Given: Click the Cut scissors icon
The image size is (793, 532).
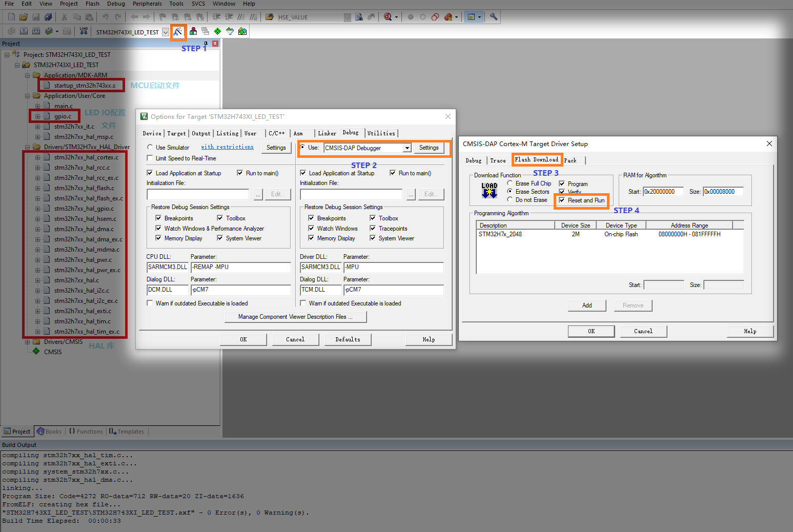Looking at the screenshot, I should (64, 17).
